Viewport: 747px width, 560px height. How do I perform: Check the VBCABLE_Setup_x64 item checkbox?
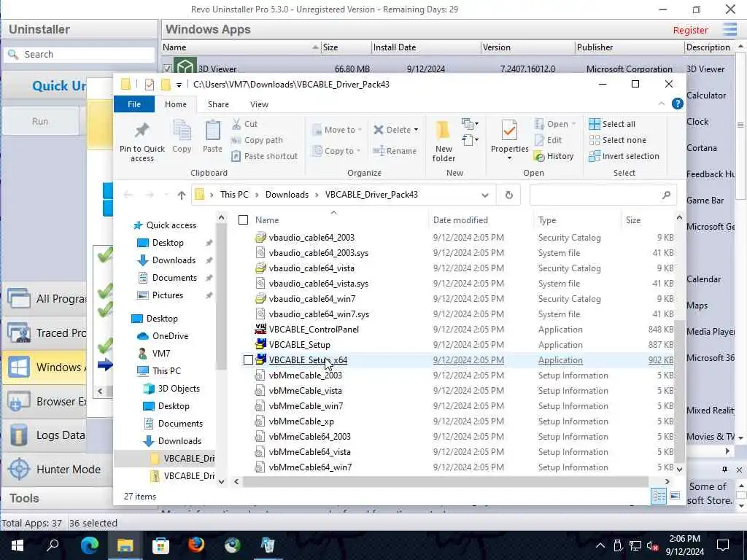coord(248,360)
